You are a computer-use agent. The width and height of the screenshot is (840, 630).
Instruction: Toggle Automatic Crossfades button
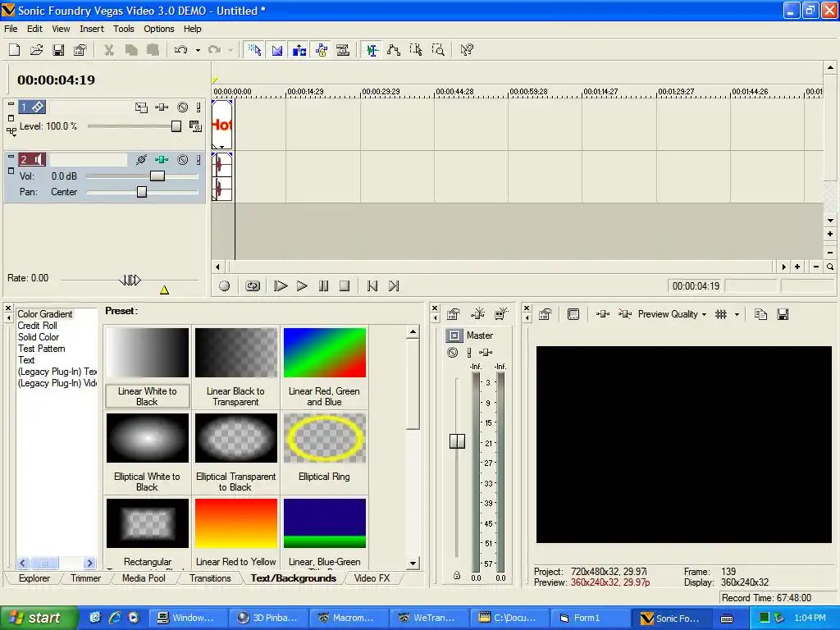(x=277, y=50)
